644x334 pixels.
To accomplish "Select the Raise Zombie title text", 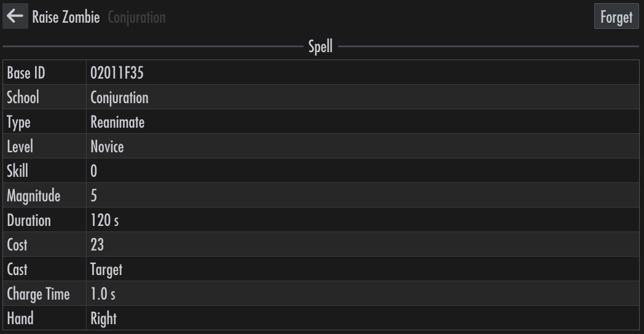I will 66,17.
